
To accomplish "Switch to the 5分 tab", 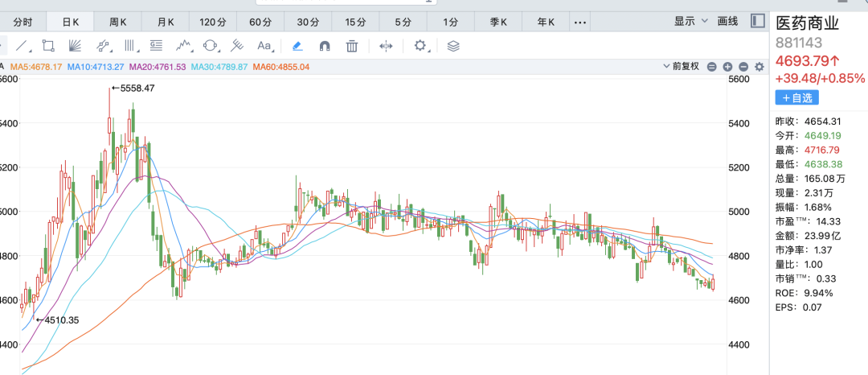I will [x=403, y=23].
